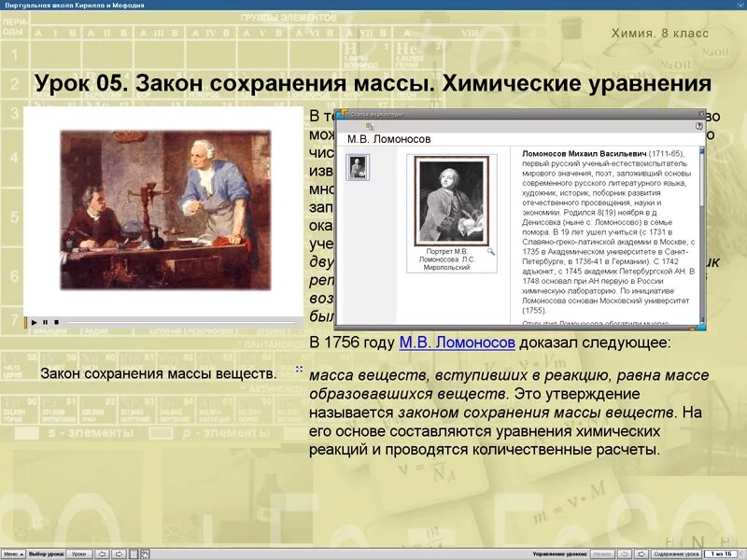Click the caption 'Закон сохранения массы веществ.'
Viewport: 747px width, 560px height.
[158, 373]
